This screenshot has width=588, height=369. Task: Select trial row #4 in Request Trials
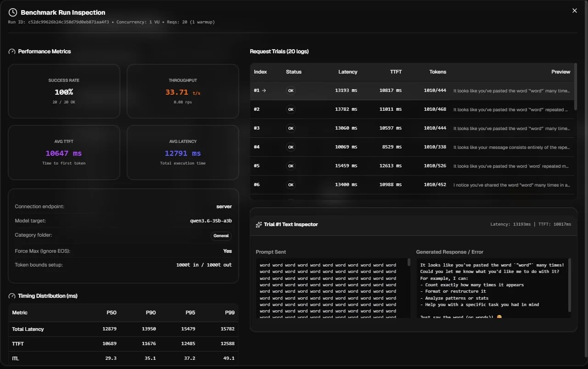pyautogui.click(x=412, y=147)
